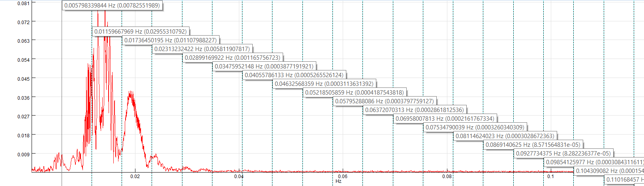Click the 0.04055786133 Hz marker label
The height and width of the screenshot is (186, 644).
click(294, 75)
